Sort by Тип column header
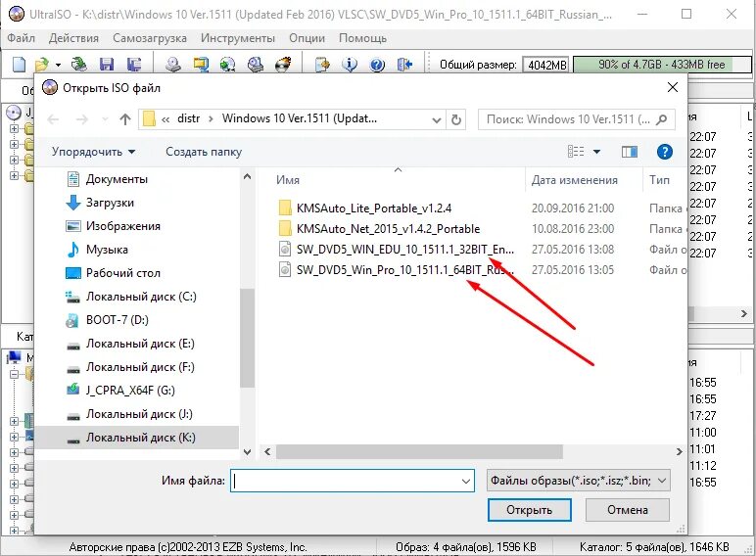The height and width of the screenshot is (556, 756). pos(659,180)
